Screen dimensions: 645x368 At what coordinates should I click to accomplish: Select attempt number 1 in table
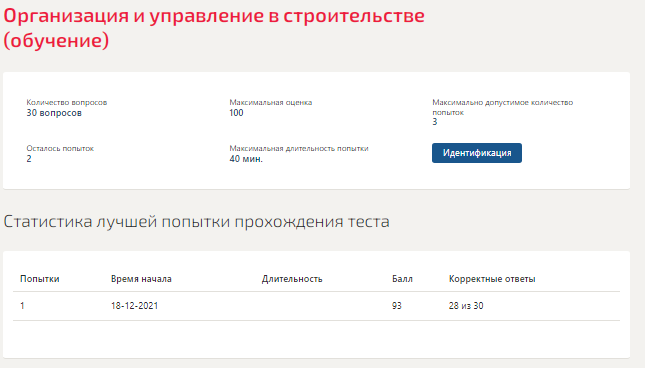point(22,306)
